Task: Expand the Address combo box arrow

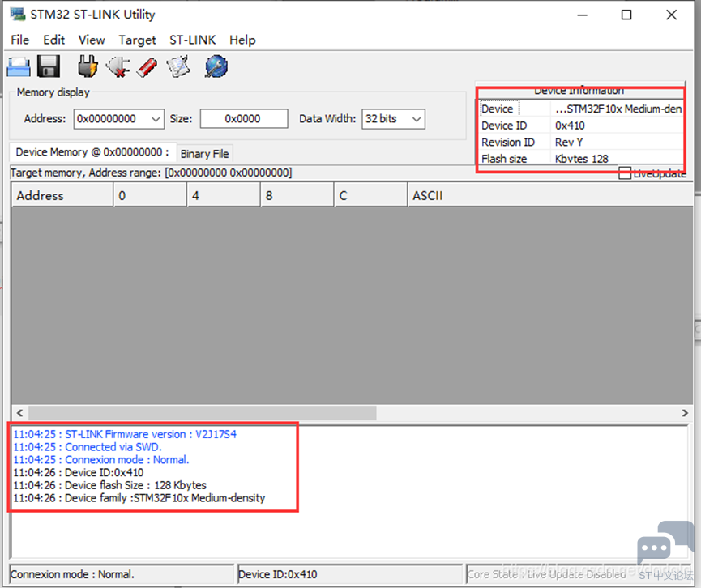Action: [156, 119]
